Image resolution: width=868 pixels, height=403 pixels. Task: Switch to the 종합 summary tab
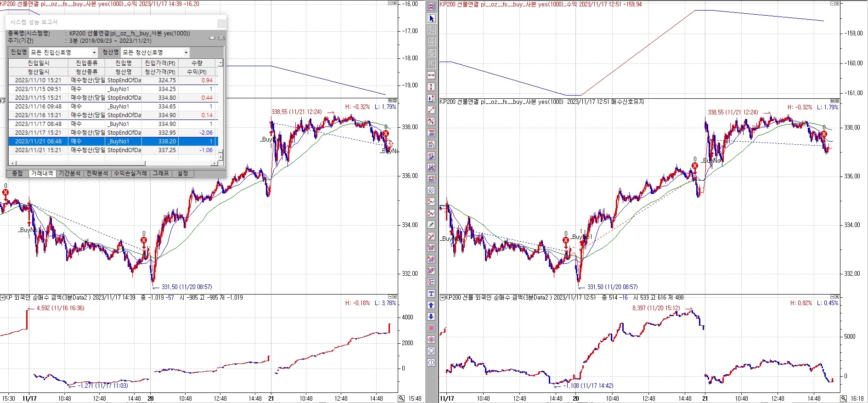pyautogui.click(x=17, y=173)
